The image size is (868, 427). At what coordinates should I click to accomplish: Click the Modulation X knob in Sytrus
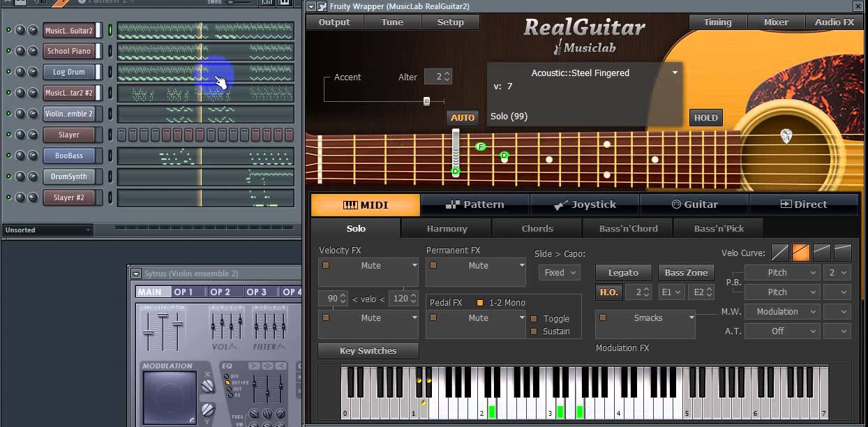(207, 386)
